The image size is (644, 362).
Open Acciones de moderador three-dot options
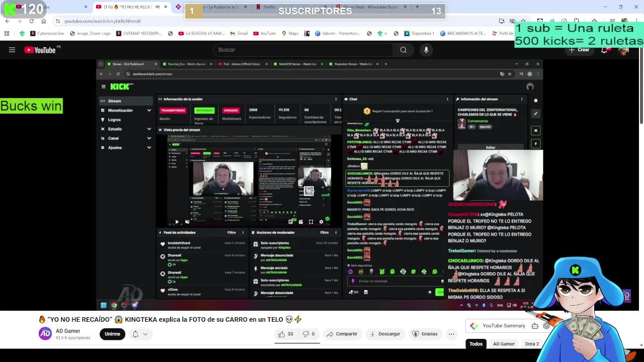coord(336,232)
